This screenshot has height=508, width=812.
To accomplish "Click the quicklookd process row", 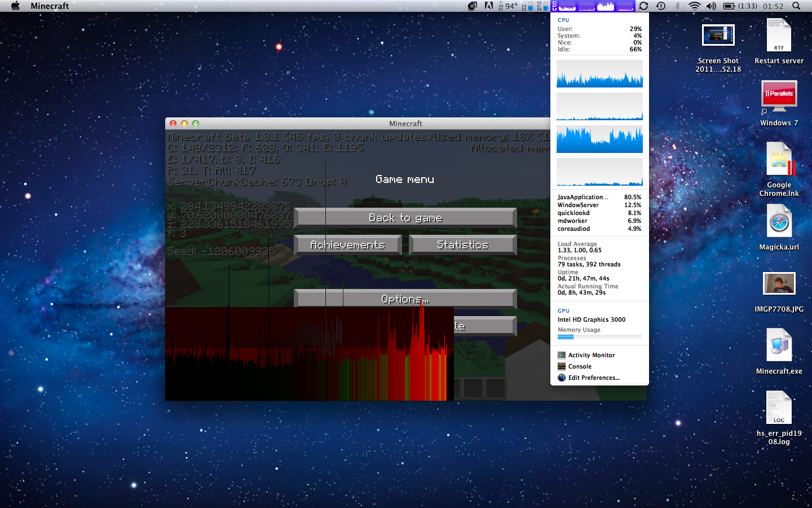I will tap(599, 213).
